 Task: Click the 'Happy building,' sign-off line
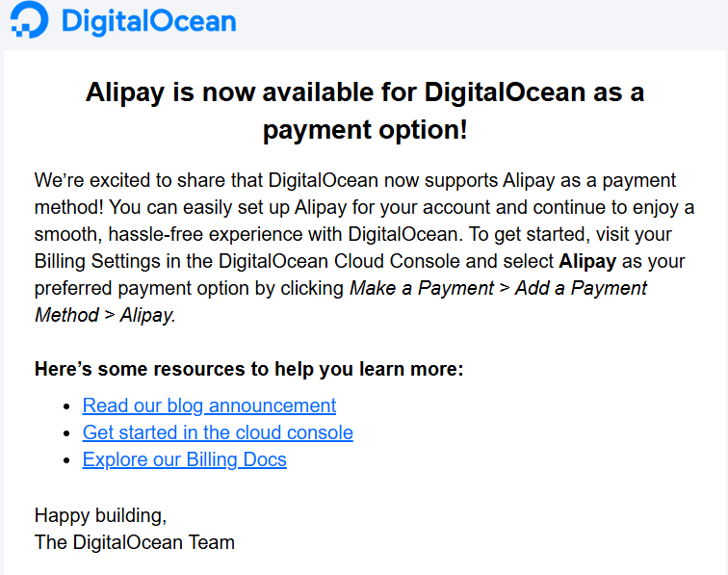coord(100,515)
